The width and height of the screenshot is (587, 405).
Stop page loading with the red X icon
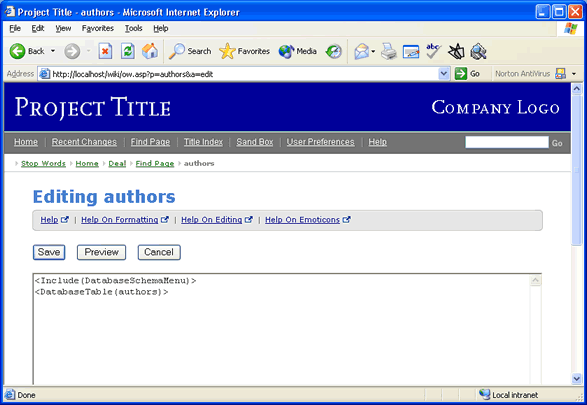click(x=105, y=51)
